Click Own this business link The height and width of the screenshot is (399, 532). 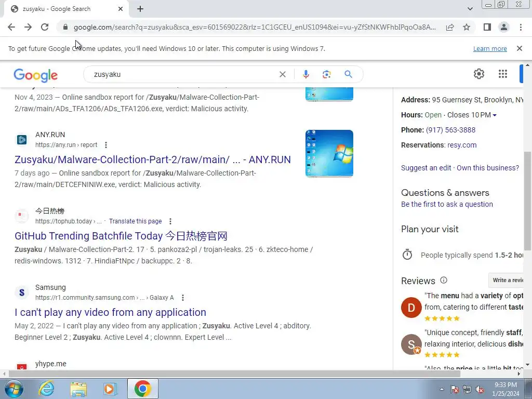pos(487,168)
